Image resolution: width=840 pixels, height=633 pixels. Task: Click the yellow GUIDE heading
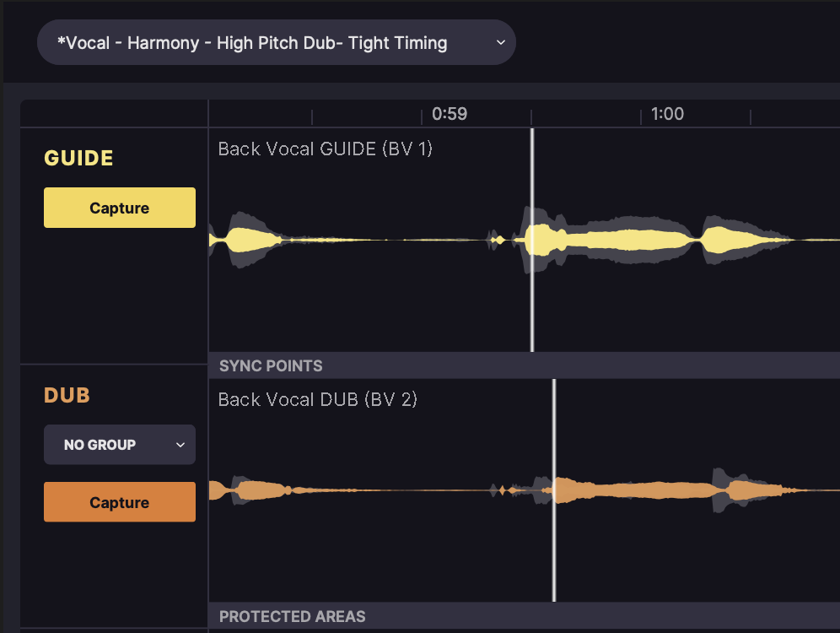(78, 159)
